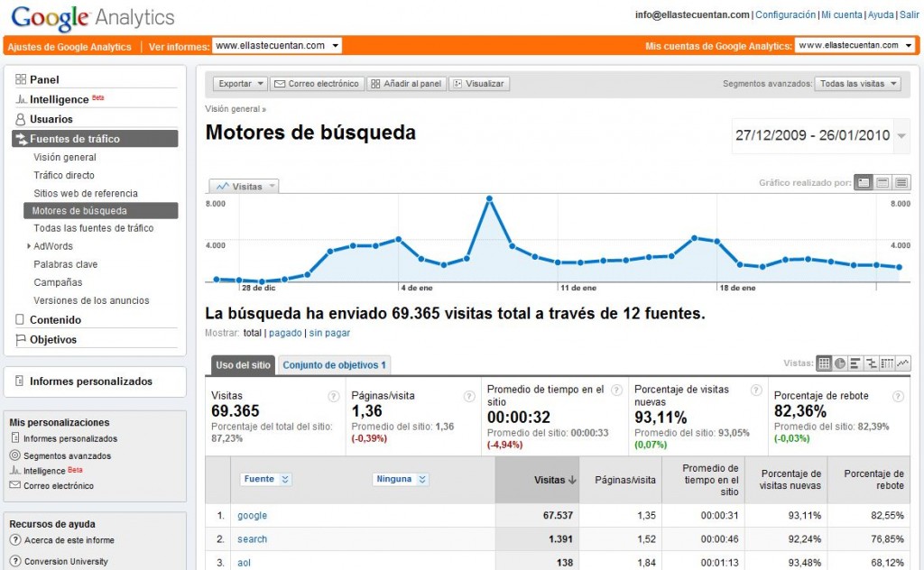Image resolution: width=924 pixels, height=570 pixels.
Task: Click help icon beside Promedio de tiempo en el sitio
Action: pos(616,390)
